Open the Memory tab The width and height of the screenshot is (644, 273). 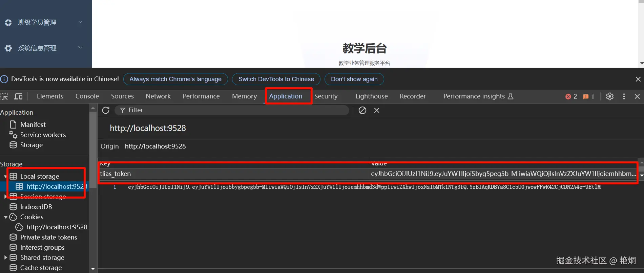tap(244, 96)
